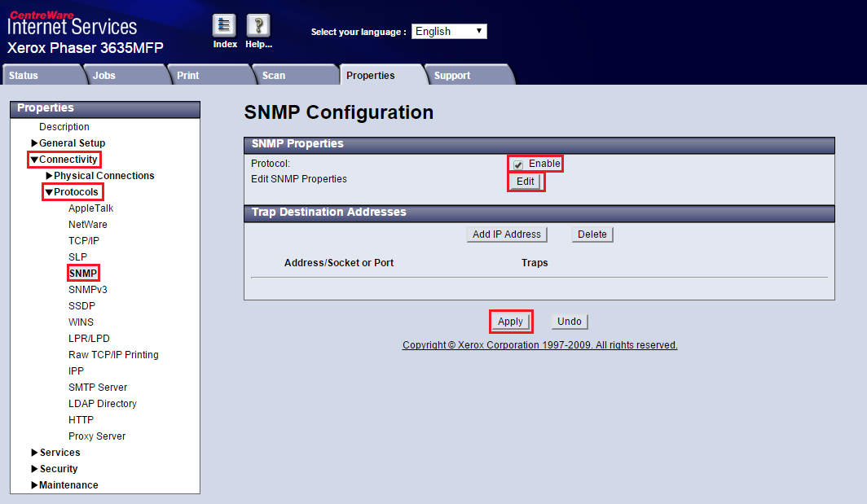Click the Add IP Address button
867x504 pixels.
coord(507,234)
